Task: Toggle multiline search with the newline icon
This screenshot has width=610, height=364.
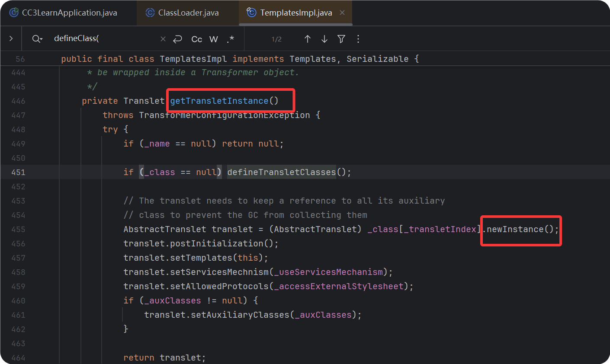Action: pyautogui.click(x=177, y=38)
